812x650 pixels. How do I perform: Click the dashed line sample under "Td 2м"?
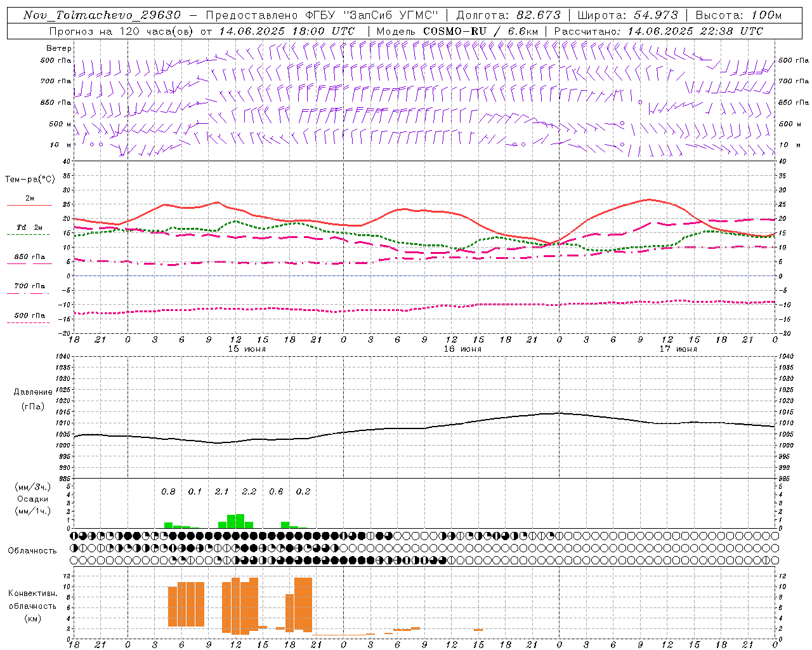[x=29, y=235]
